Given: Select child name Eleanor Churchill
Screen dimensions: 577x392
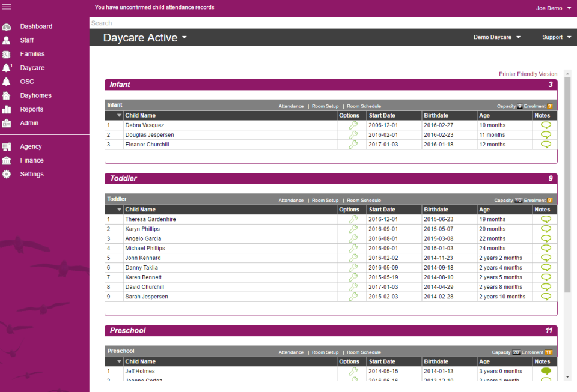Looking at the screenshot, I should [x=147, y=145].
